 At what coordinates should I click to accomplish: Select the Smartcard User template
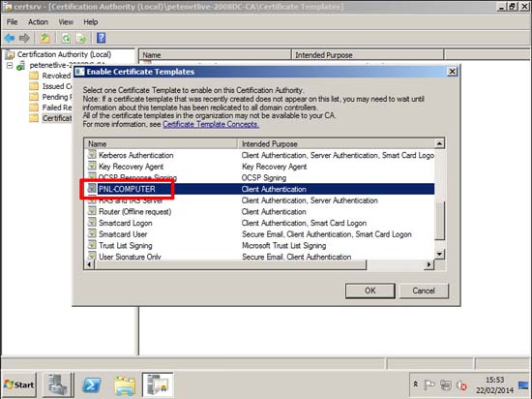pos(123,234)
